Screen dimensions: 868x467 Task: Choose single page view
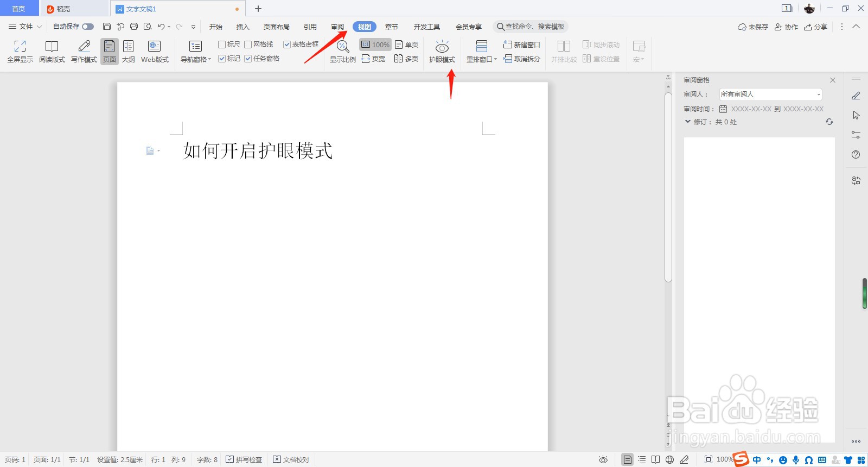click(x=407, y=45)
